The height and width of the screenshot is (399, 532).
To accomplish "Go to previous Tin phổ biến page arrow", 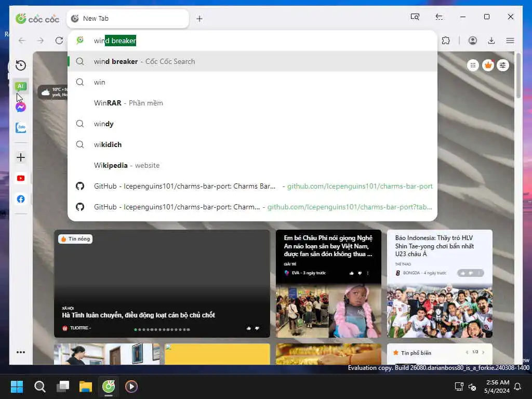I will pyautogui.click(x=467, y=352).
